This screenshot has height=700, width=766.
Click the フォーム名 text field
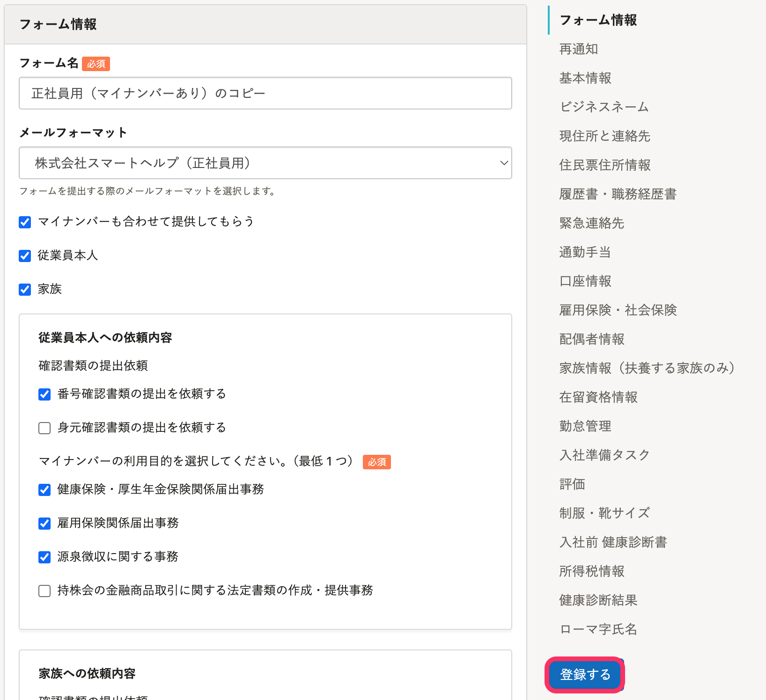[265, 93]
